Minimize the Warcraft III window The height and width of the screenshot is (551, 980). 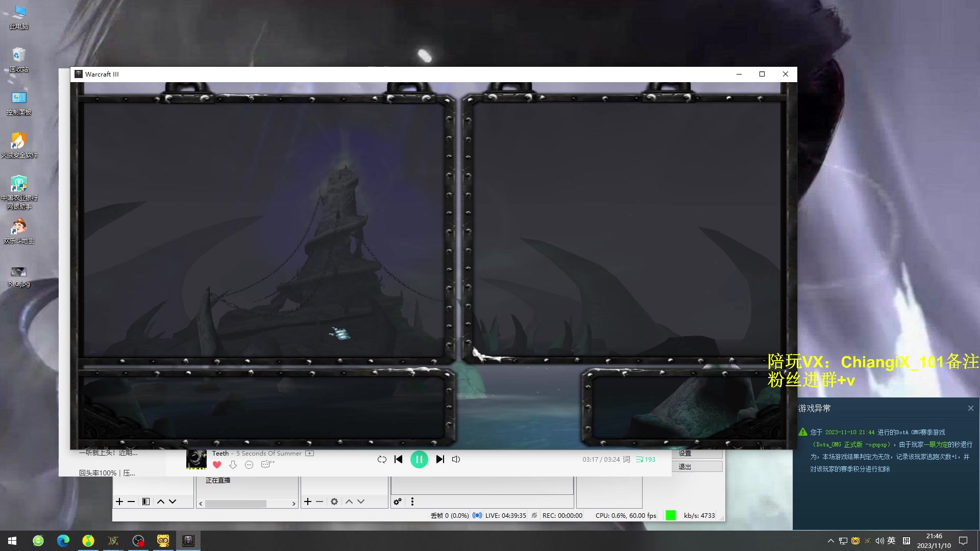739,74
